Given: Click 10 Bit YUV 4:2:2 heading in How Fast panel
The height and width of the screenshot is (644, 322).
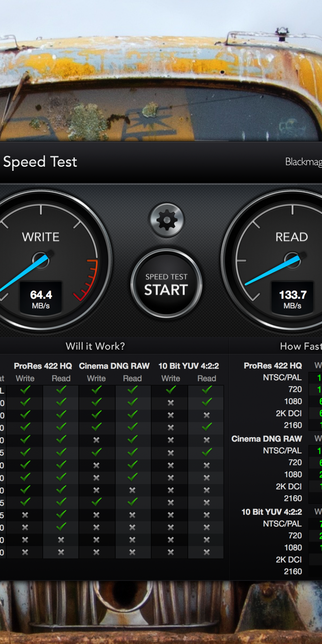Looking at the screenshot, I should (x=272, y=512).
